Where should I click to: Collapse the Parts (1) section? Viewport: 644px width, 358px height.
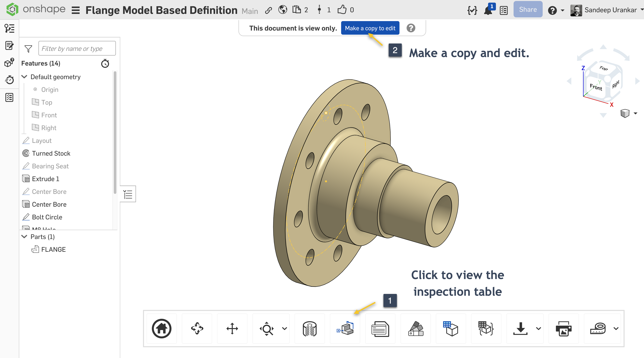(x=25, y=237)
